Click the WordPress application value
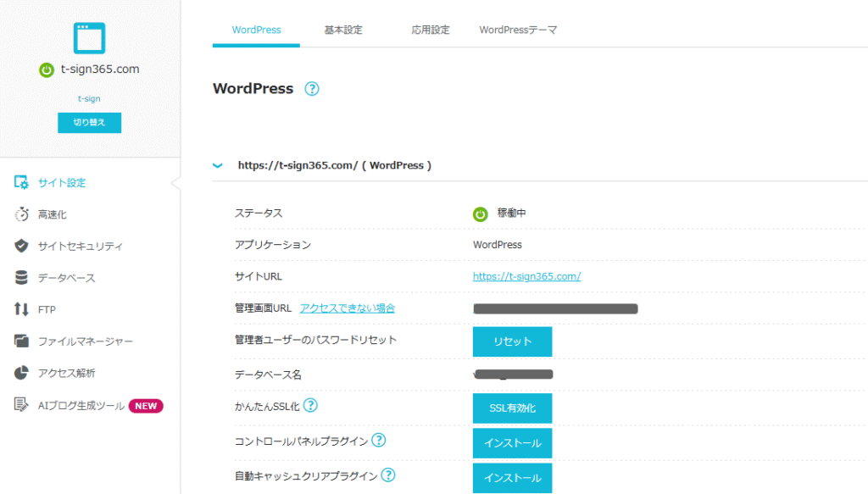Screen dimensions: 868x494 click(497, 245)
